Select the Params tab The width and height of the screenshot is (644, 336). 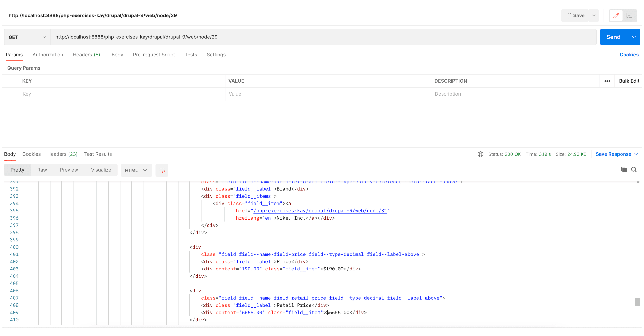point(14,55)
